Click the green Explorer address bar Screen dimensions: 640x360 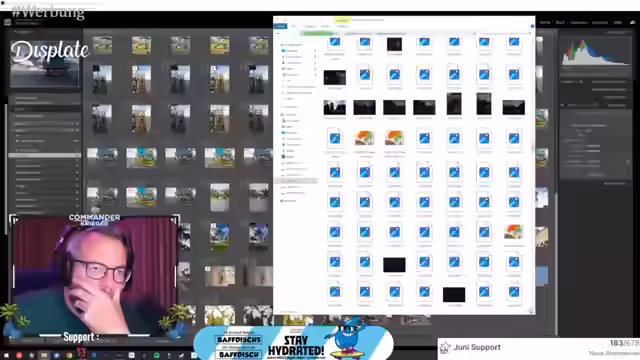(318, 33)
